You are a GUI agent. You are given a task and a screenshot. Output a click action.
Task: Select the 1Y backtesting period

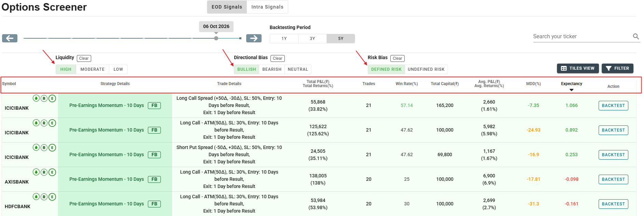coord(284,39)
